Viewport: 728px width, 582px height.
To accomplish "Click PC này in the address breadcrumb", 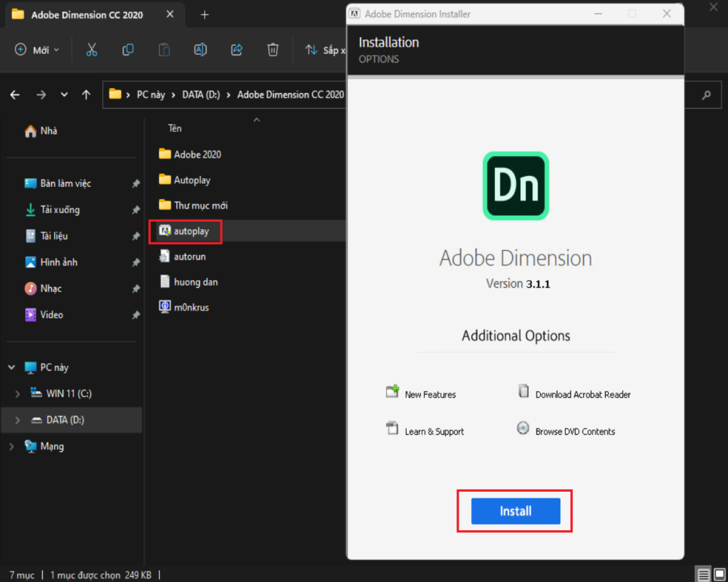I will 151,95.
